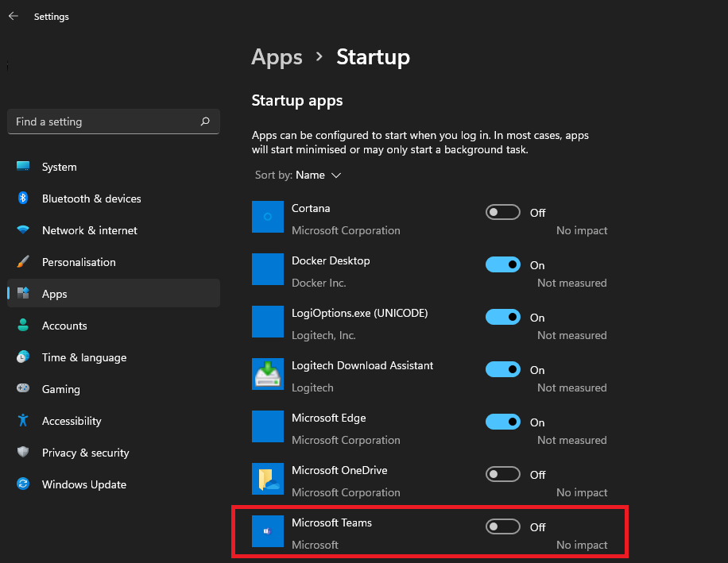Click the Time & language clock icon
This screenshot has height=563, width=728.
click(23, 357)
